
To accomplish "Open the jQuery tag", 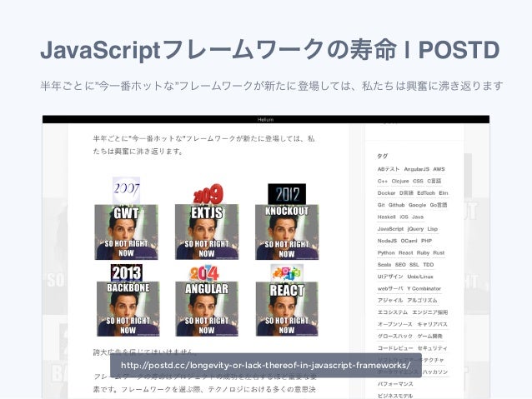I will pos(415,229).
